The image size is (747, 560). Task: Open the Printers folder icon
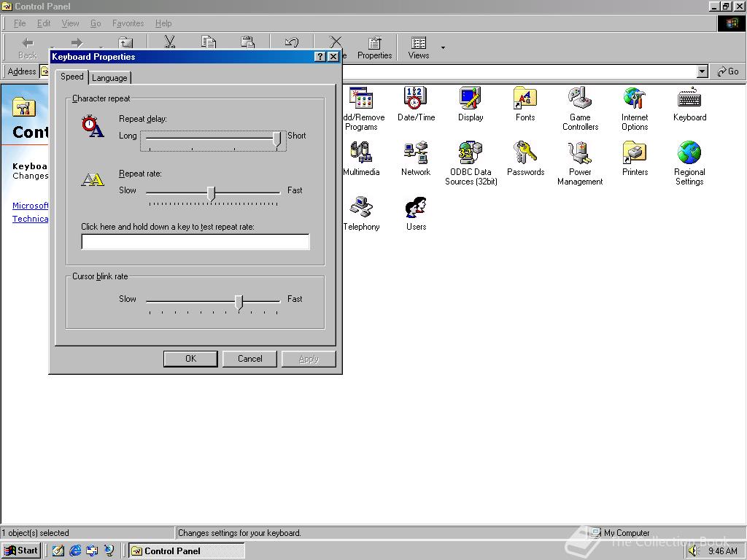coord(635,158)
